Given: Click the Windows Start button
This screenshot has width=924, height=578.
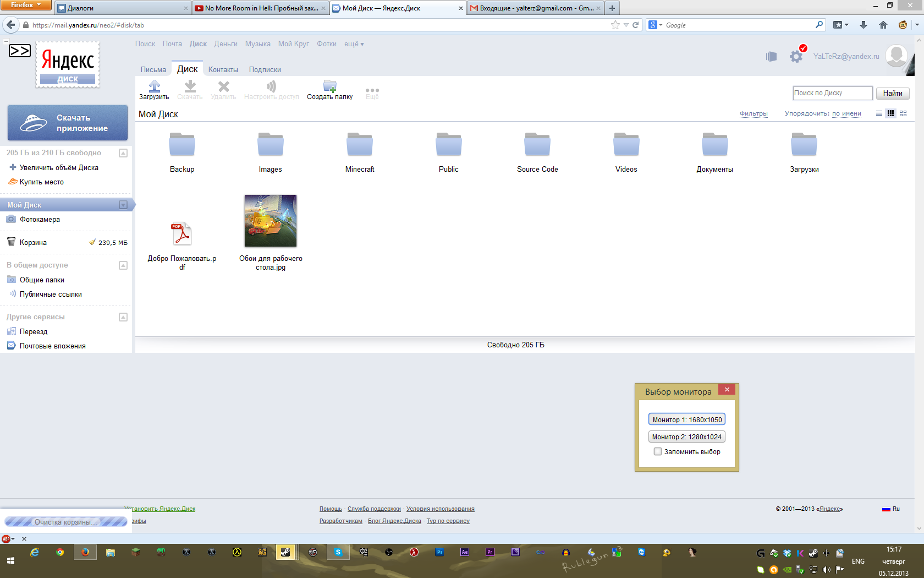Looking at the screenshot, I should pyautogui.click(x=10, y=561).
